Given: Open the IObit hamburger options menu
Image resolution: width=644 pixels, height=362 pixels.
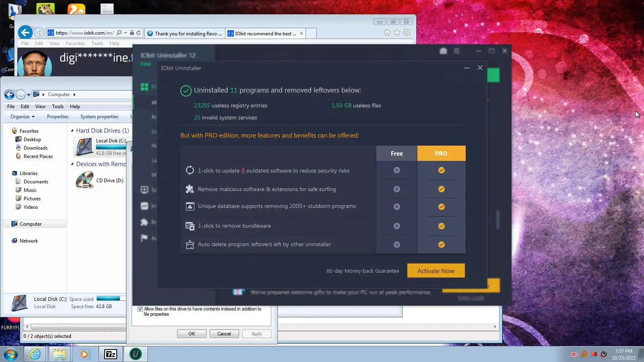Looking at the screenshot, I should [456, 51].
